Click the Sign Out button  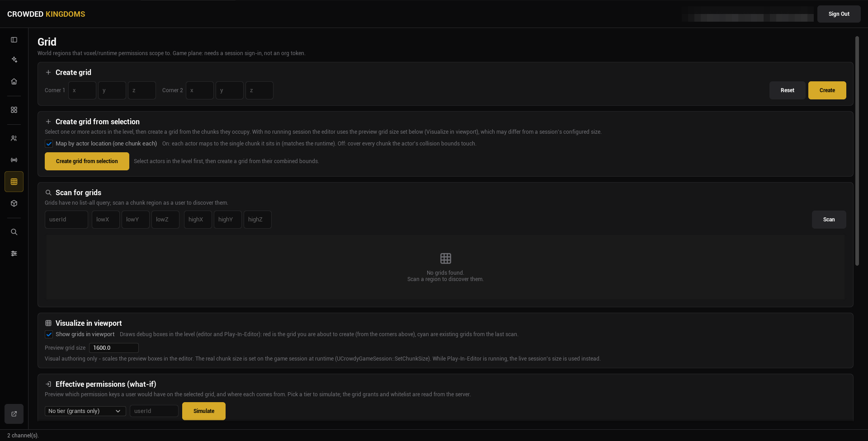pos(839,14)
